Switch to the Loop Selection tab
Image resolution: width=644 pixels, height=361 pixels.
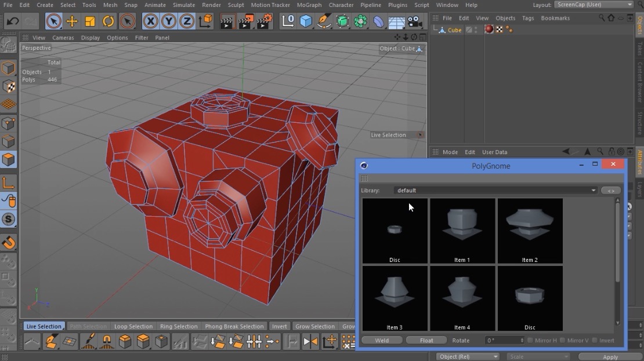coord(133,326)
